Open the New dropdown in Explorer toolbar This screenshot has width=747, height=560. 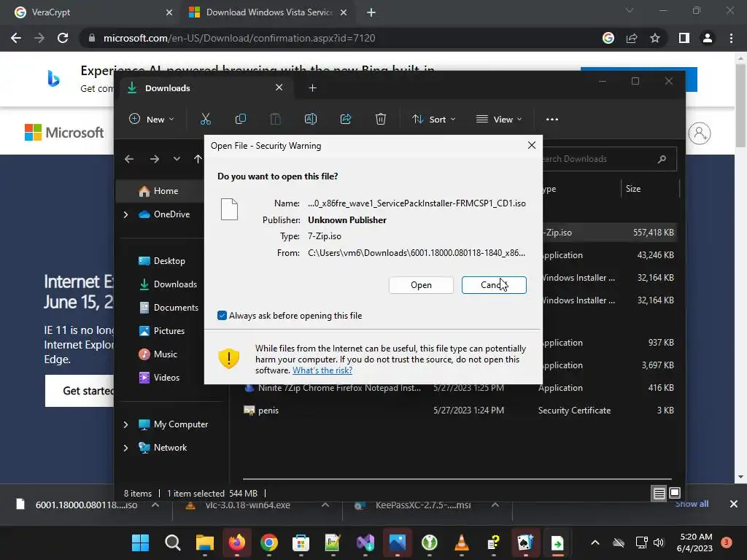pyautogui.click(x=152, y=119)
